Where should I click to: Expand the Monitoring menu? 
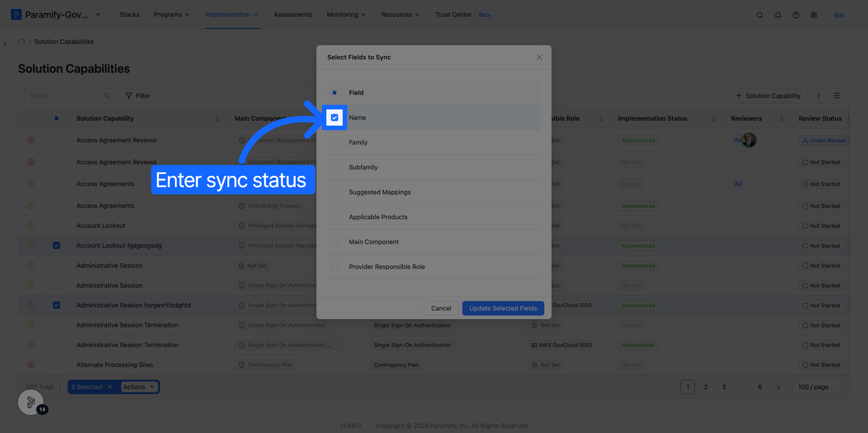coord(346,14)
